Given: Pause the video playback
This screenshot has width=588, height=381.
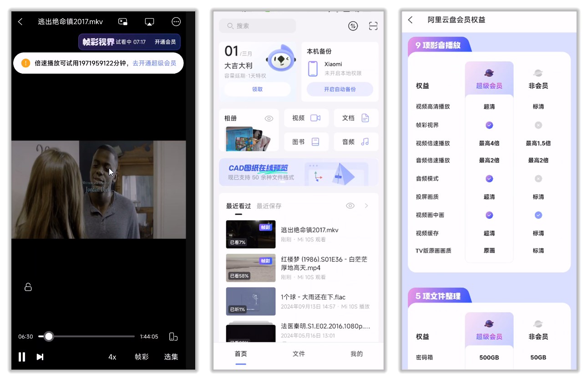Looking at the screenshot, I should [x=22, y=357].
